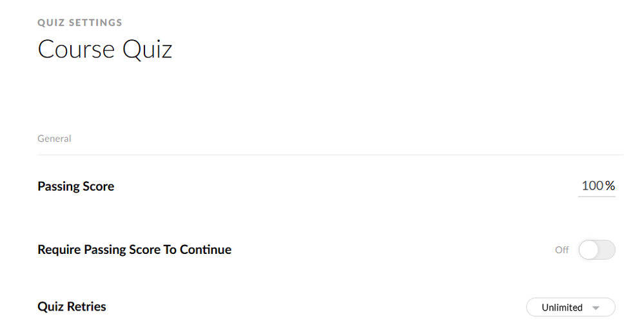Viewport: 644px width, 328px height.
Task: Click the Quiz Retries label
Action: point(72,307)
